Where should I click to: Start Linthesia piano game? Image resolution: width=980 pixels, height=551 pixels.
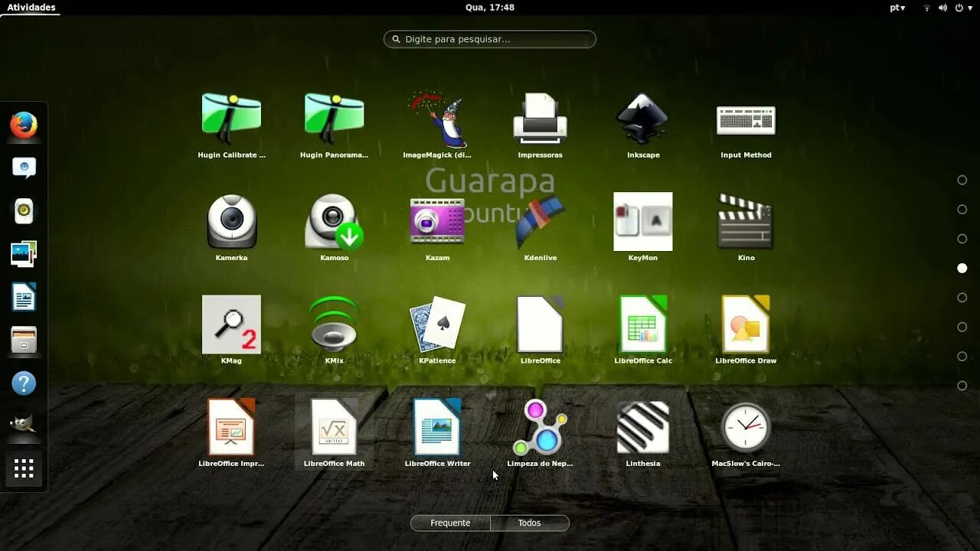click(643, 434)
